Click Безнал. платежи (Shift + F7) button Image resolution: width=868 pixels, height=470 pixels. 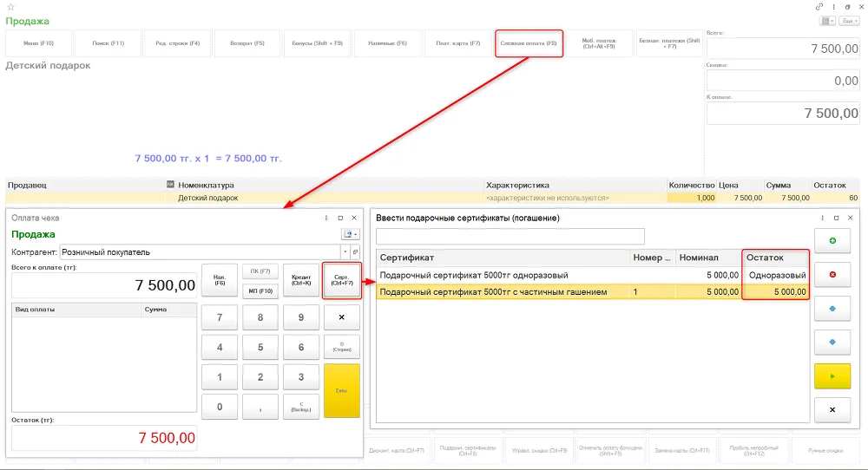point(669,43)
